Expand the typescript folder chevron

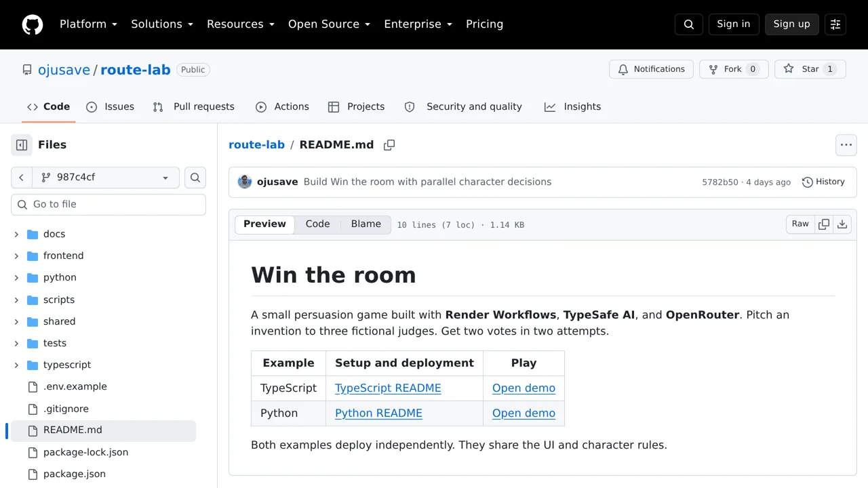[x=16, y=365]
